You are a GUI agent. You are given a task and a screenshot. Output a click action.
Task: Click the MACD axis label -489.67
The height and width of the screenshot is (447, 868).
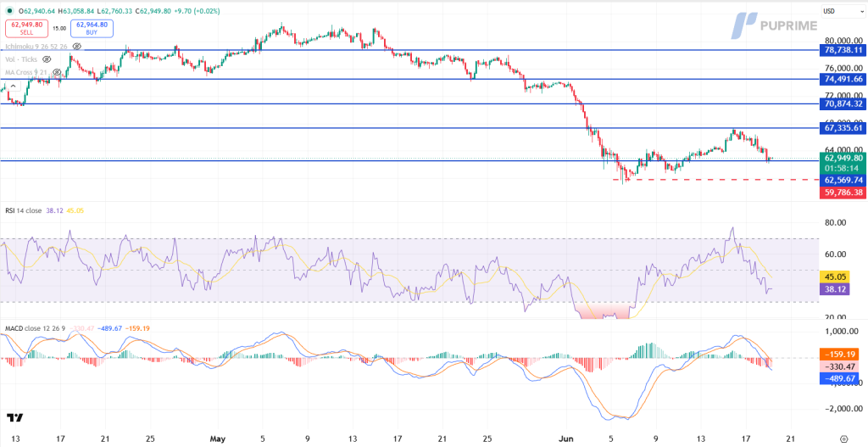click(x=840, y=378)
